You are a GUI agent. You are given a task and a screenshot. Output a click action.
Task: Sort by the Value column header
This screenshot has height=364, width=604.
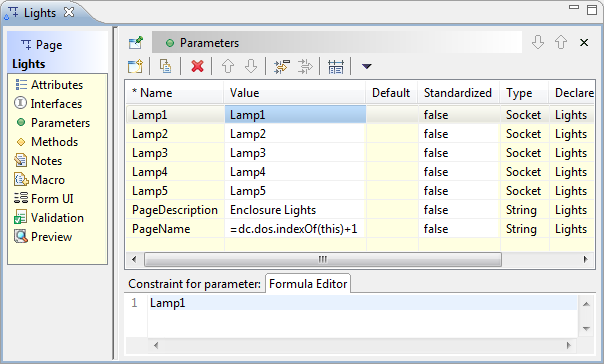(295, 93)
